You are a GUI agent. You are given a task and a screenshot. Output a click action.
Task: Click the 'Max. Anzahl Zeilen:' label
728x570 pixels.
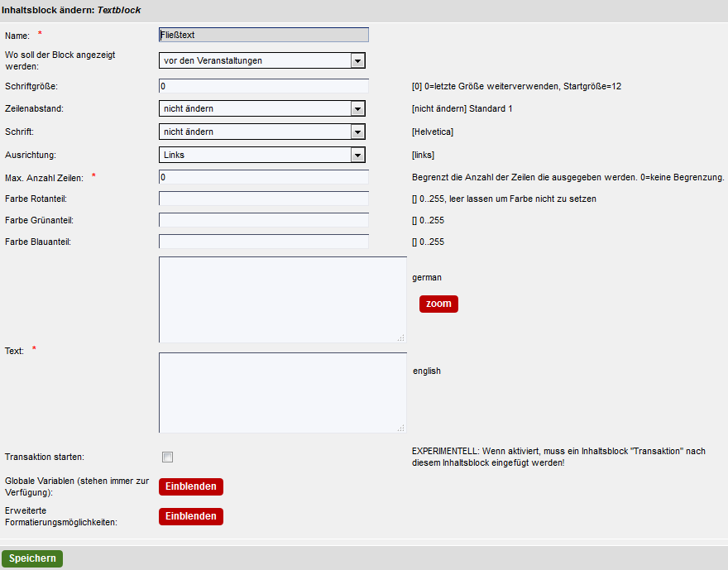[44, 178]
